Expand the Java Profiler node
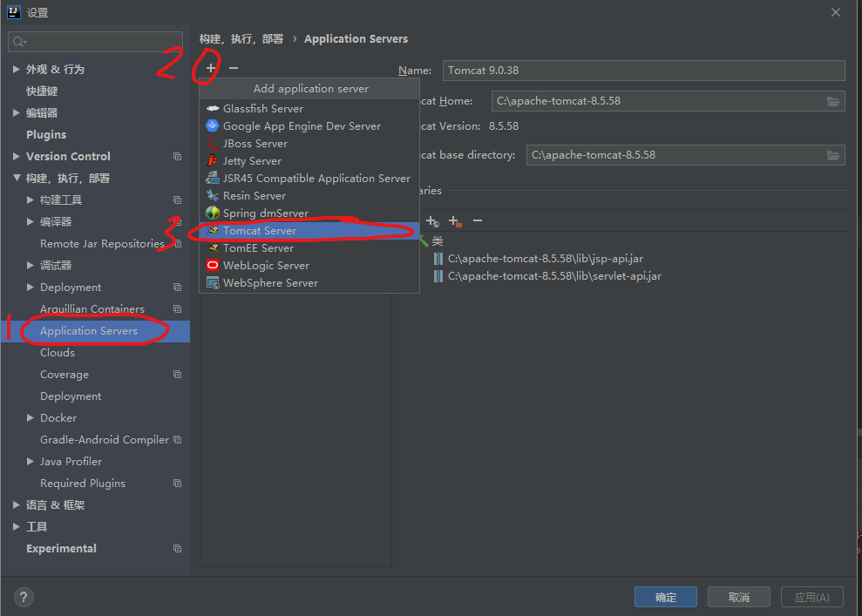The height and width of the screenshot is (616, 862). pos(31,462)
